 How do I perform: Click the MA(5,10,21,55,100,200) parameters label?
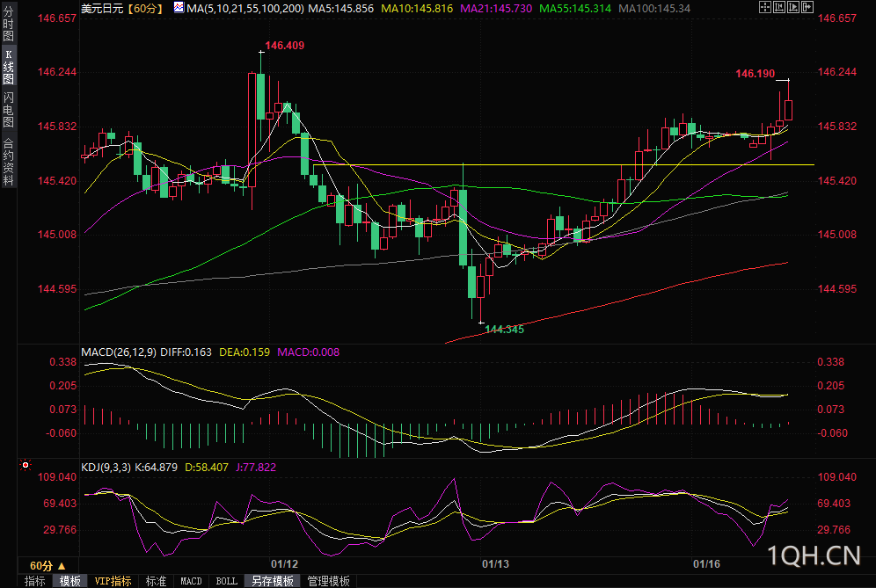tap(245, 9)
